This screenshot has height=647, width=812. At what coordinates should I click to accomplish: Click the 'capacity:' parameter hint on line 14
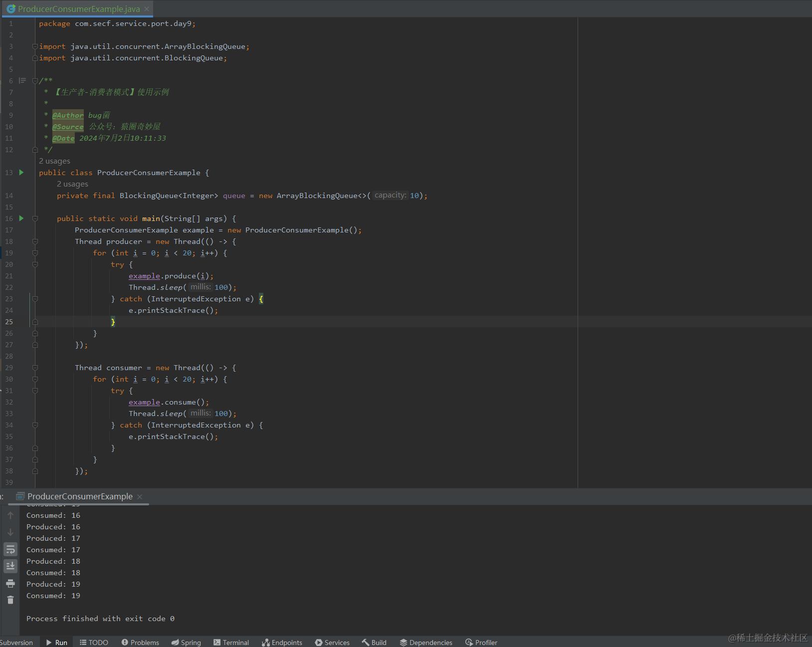click(390, 195)
